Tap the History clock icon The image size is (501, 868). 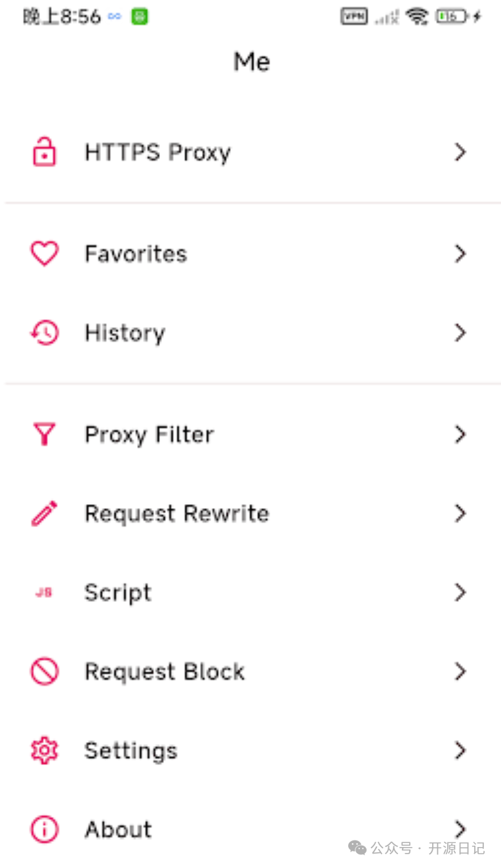(45, 333)
